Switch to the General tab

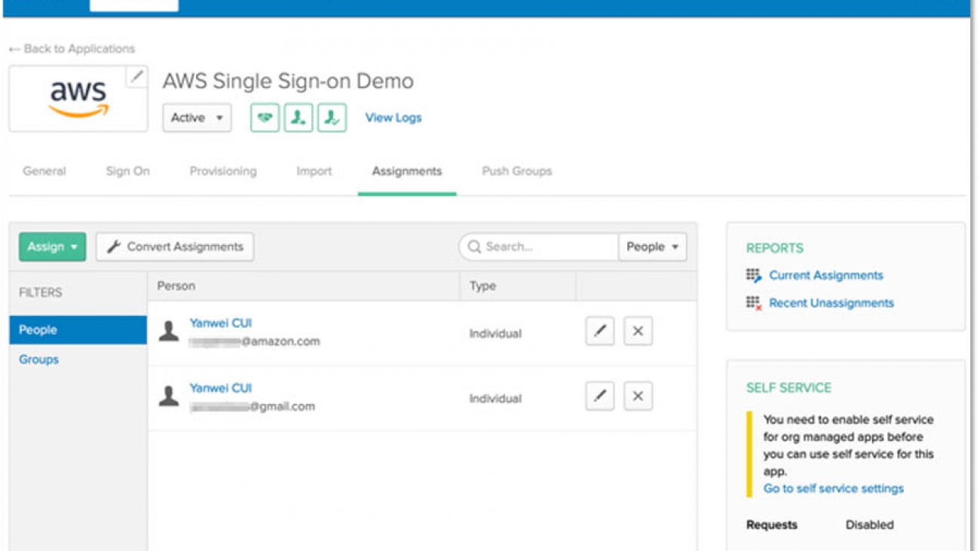[44, 171]
